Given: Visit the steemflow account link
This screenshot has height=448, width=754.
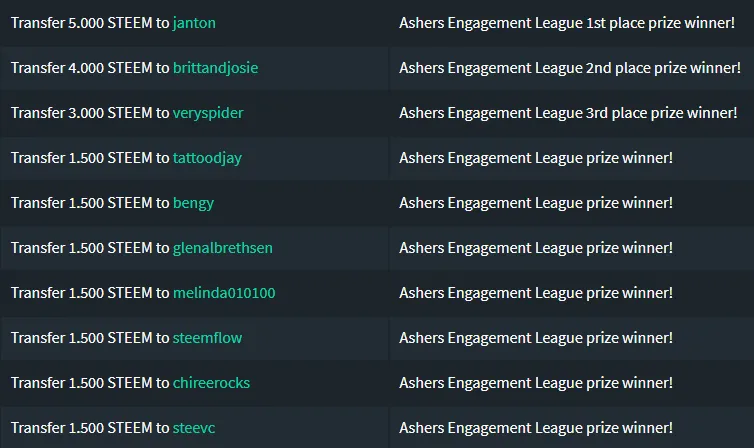Looking at the screenshot, I should coord(207,338).
